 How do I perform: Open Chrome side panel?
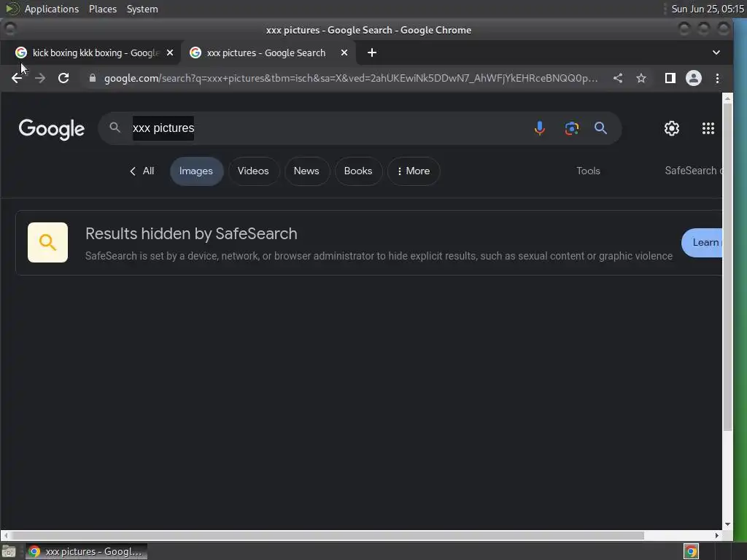point(670,78)
